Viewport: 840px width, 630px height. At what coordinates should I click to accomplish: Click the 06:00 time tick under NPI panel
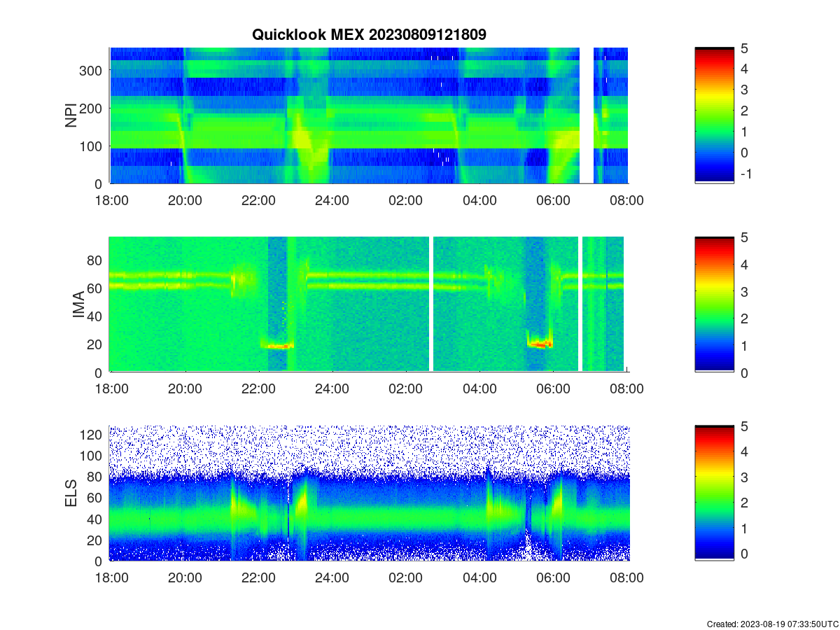pyautogui.click(x=553, y=200)
